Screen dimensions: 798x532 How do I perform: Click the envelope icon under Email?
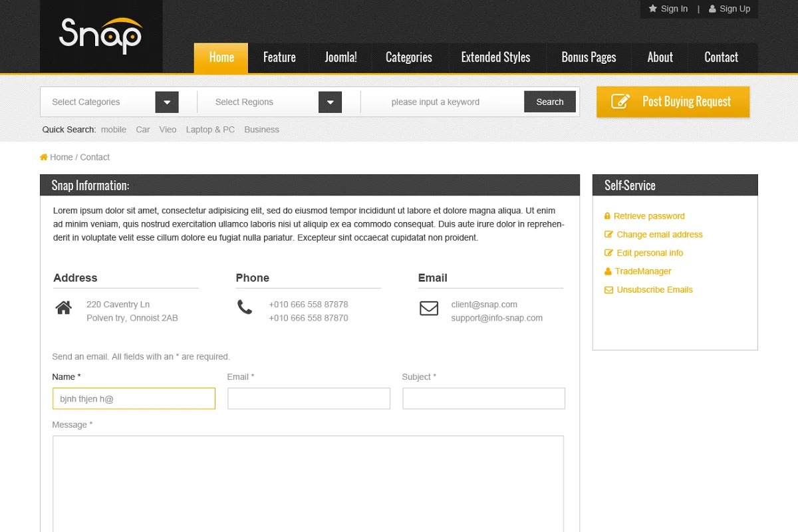pos(429,309)
